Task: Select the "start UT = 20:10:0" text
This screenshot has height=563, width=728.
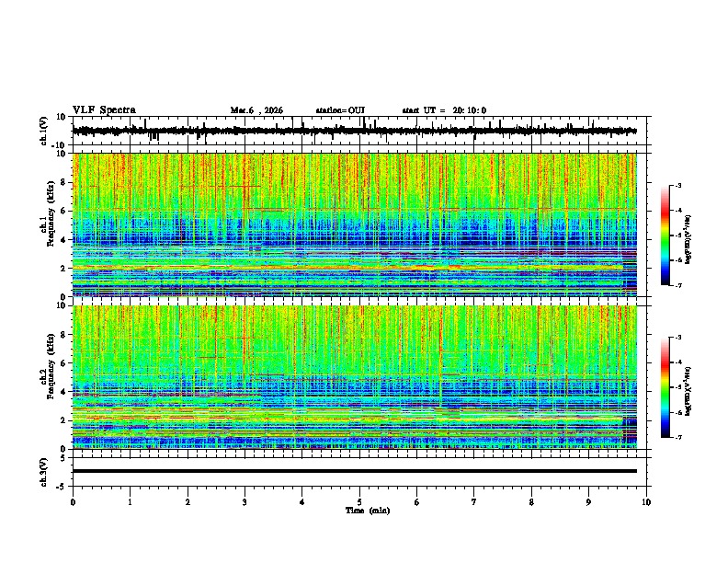Action: click(444, 110)
